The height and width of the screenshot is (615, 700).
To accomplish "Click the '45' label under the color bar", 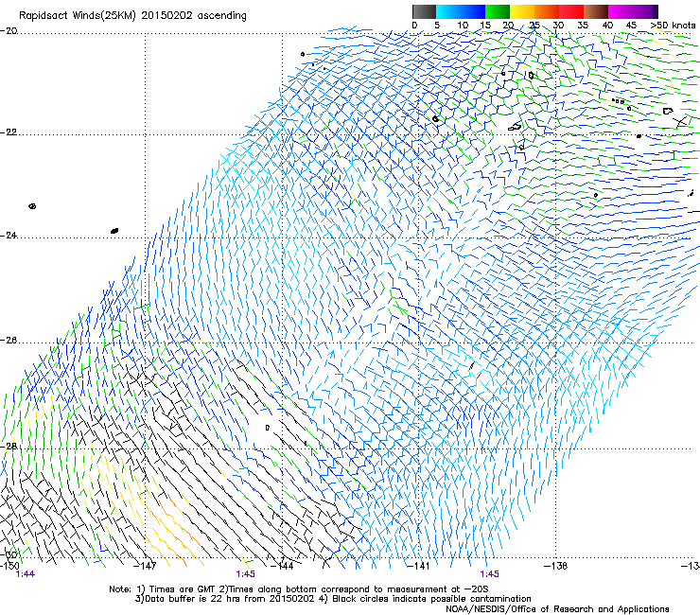I will click(631, 26).
